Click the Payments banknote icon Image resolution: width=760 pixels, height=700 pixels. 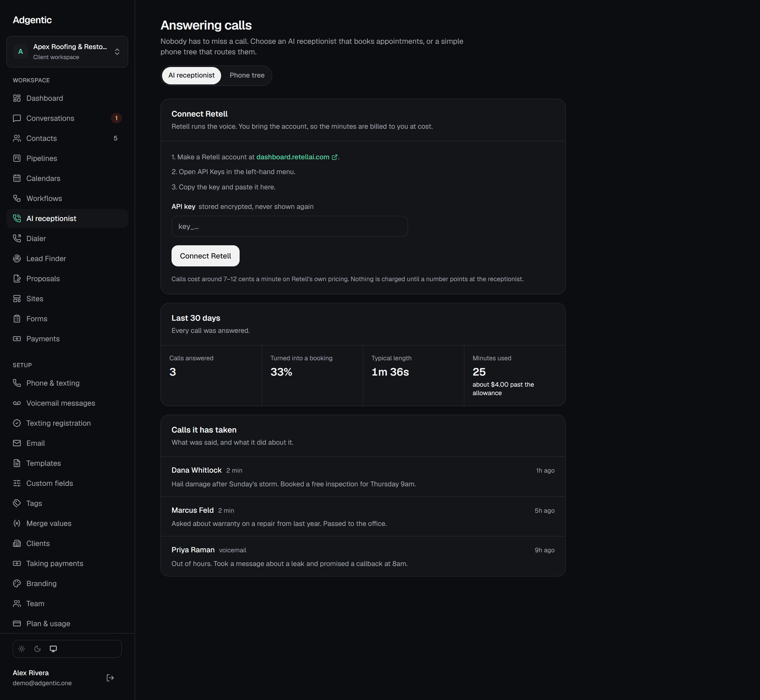[x=17, y=339]
